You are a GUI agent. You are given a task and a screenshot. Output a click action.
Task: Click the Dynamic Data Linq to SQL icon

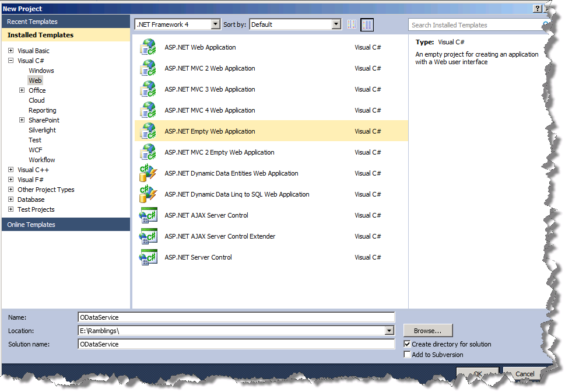[x=148, y=194]
